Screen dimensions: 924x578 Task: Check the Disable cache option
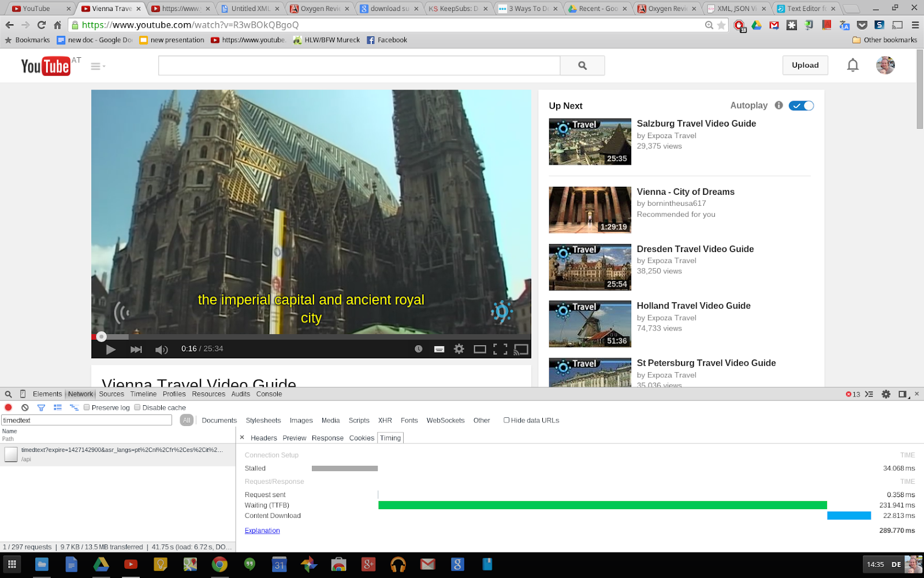click(137, 407)
